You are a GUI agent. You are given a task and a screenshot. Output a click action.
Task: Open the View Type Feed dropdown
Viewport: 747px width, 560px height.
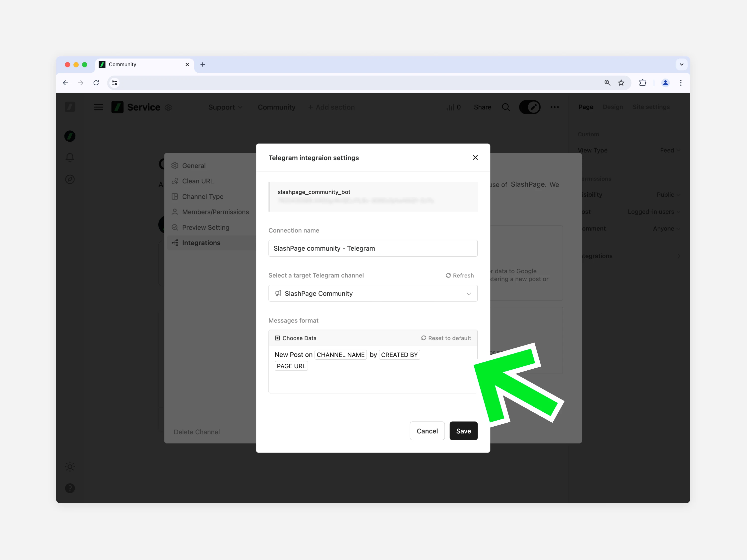(670, 150)
